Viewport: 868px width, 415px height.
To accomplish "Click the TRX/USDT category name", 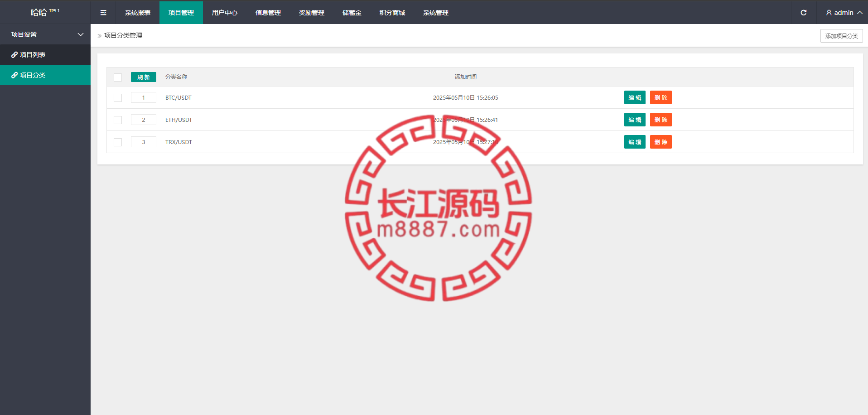I will 179,142.
